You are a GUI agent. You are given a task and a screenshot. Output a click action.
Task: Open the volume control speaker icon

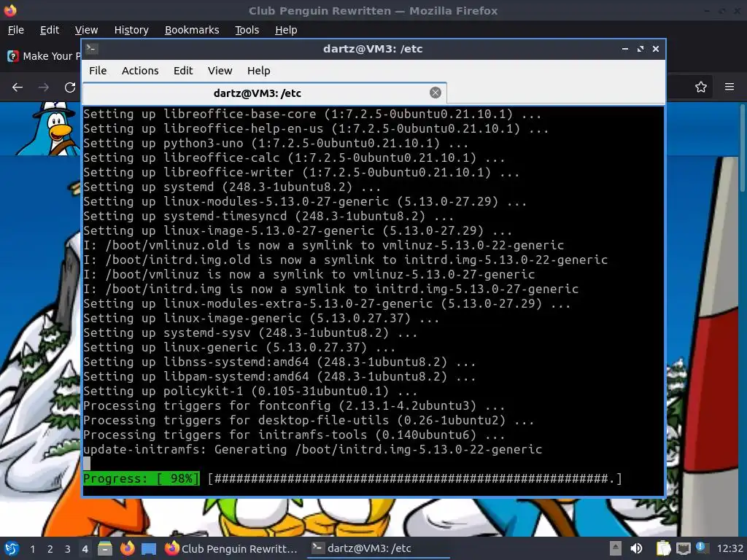pos(636,548)
